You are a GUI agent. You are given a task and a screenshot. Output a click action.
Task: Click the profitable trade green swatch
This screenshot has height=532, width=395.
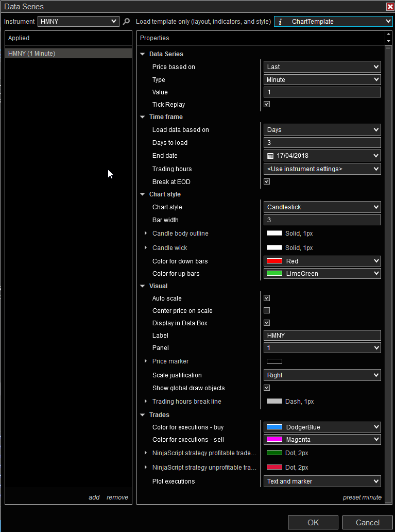(274, 453)
